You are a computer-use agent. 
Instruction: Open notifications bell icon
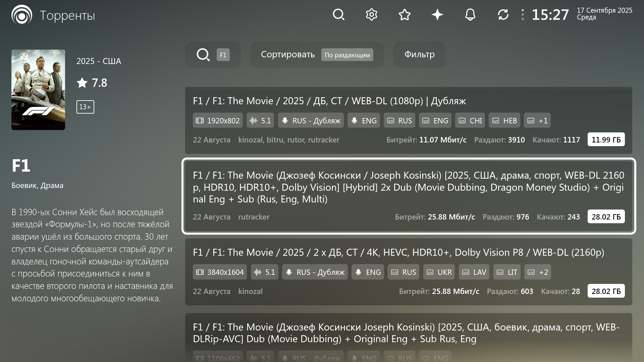tap(470, 15)
